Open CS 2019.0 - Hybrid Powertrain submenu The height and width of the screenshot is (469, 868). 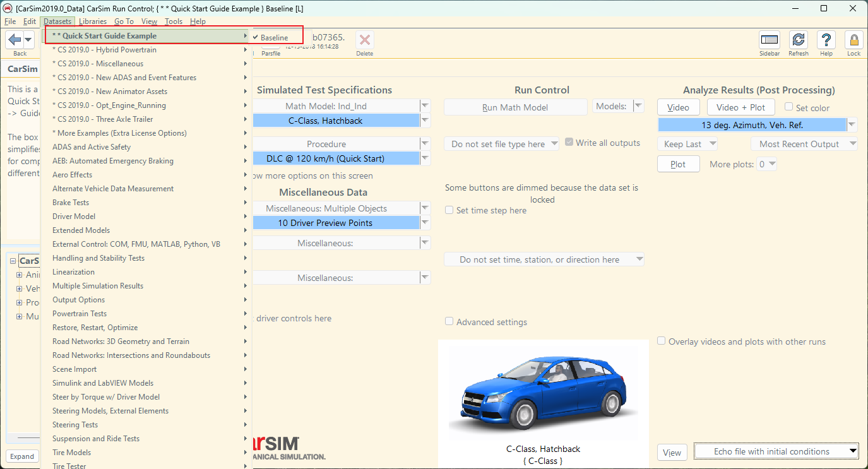point(146,50)
